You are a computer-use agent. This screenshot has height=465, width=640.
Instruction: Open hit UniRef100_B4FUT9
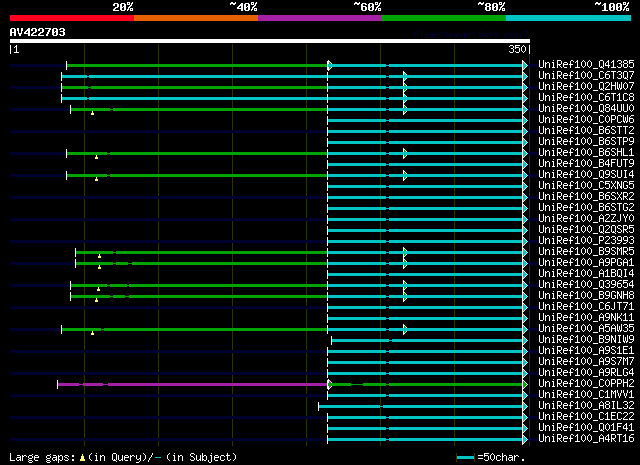586,164
